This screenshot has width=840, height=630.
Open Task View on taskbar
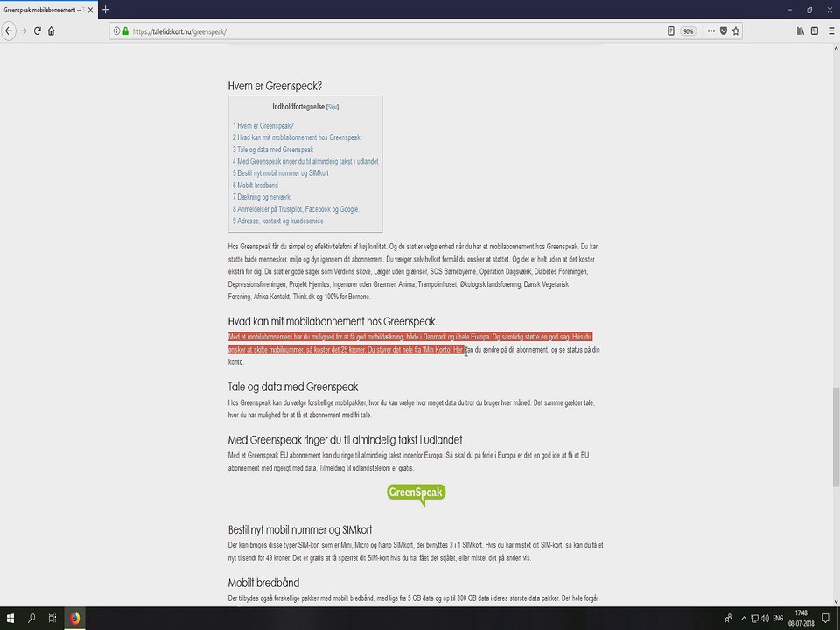coord(52,619)
